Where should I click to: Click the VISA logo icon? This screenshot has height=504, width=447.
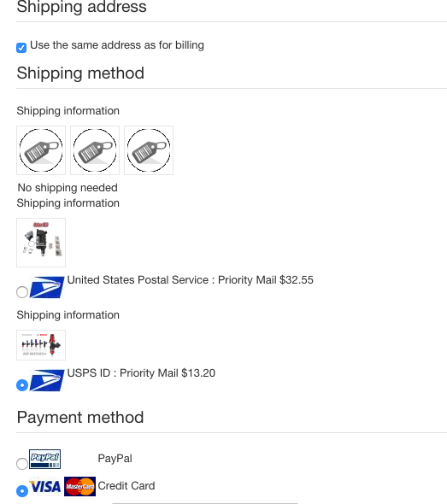(x=45, y=486)
